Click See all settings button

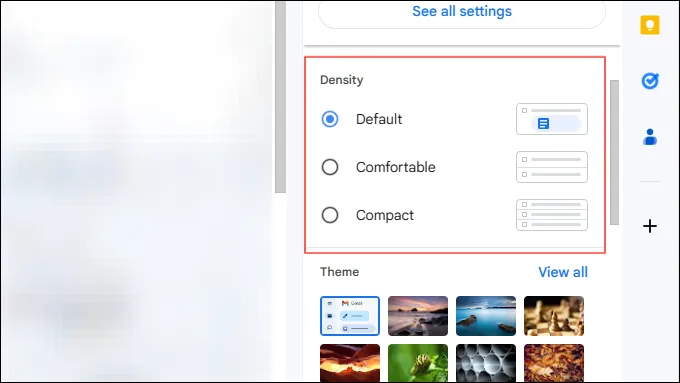462,12
